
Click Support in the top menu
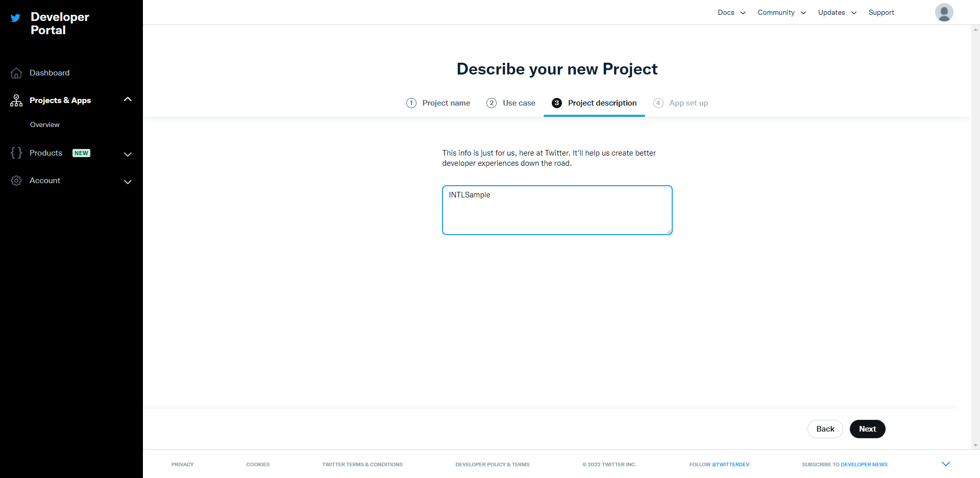click(881, 12)
